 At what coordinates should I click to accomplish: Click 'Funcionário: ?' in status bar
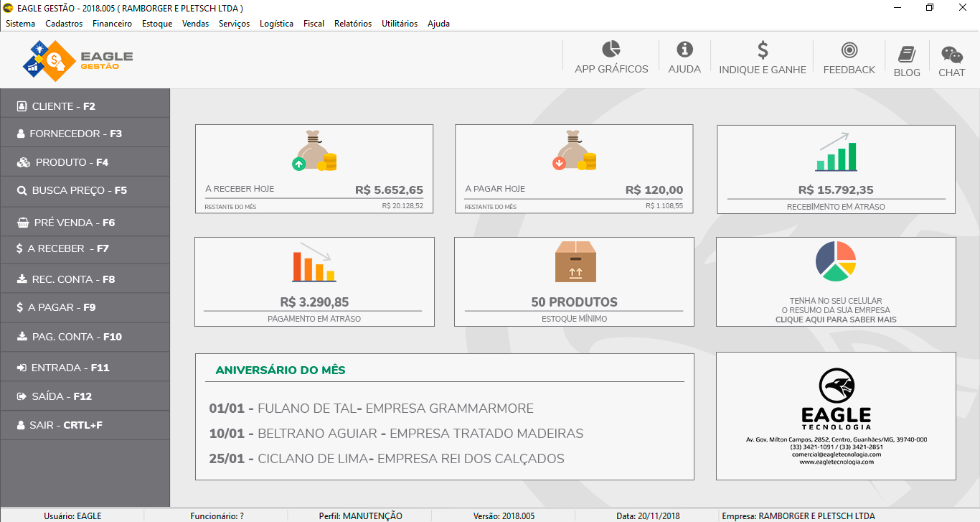point(217,516)
